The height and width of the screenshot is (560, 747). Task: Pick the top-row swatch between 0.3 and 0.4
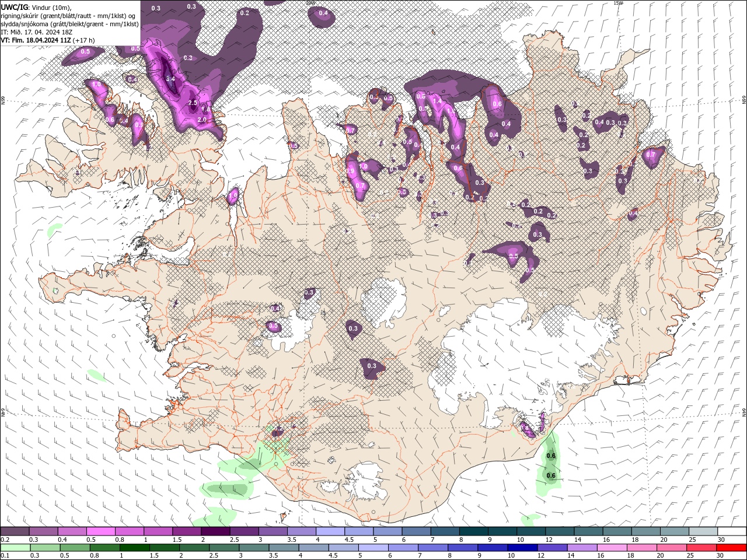tap(44, 531)
